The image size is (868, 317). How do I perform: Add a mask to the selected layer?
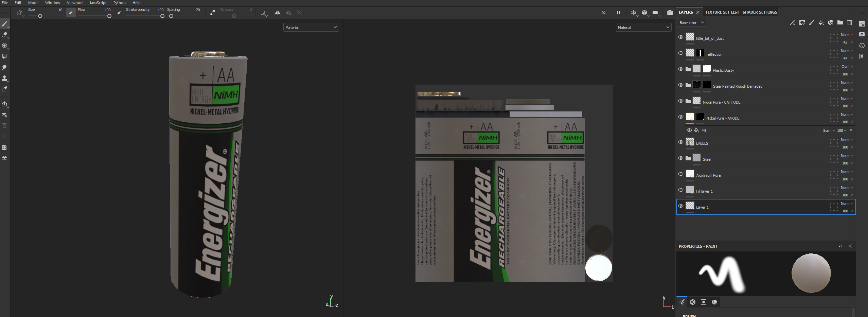tap(802, 22)
